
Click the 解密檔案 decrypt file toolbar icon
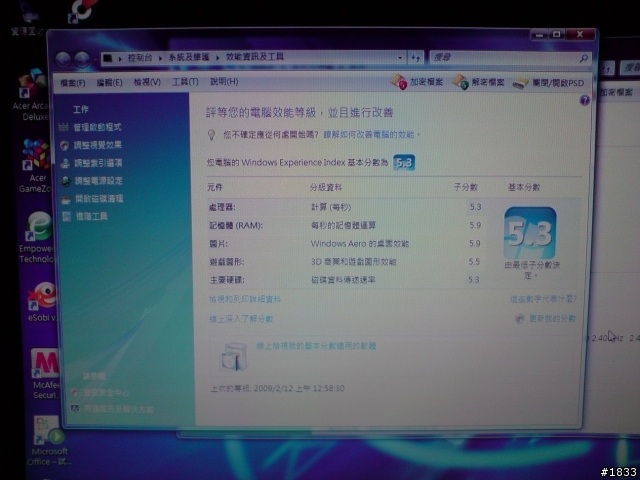460,82
